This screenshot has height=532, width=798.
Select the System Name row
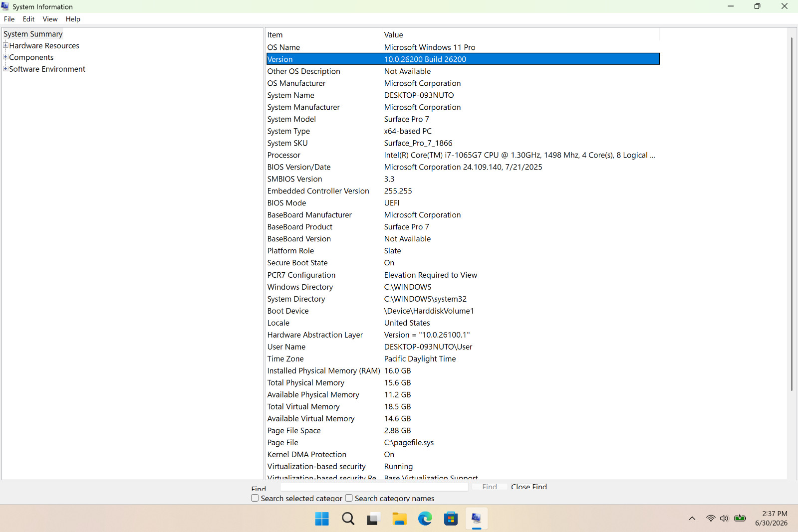463,95
